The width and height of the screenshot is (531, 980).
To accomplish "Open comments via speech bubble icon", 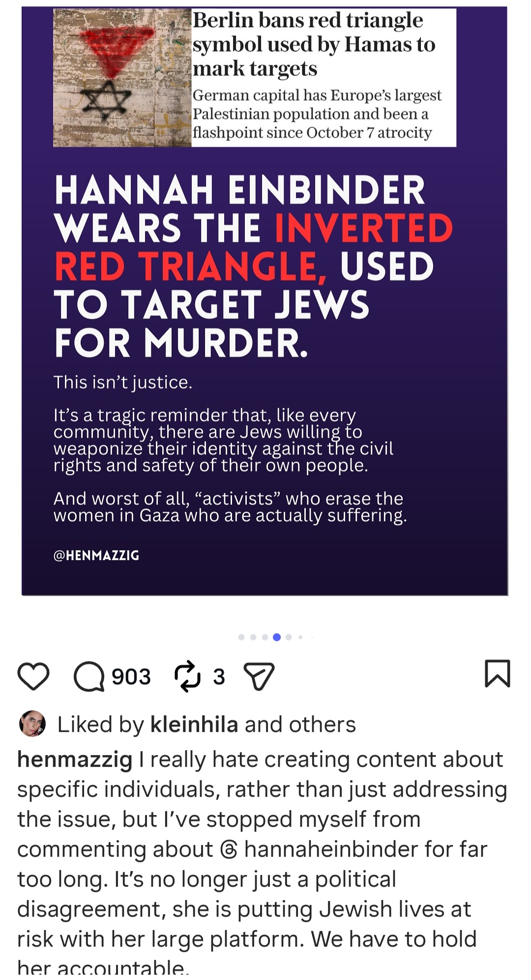I will pos(89,676).
